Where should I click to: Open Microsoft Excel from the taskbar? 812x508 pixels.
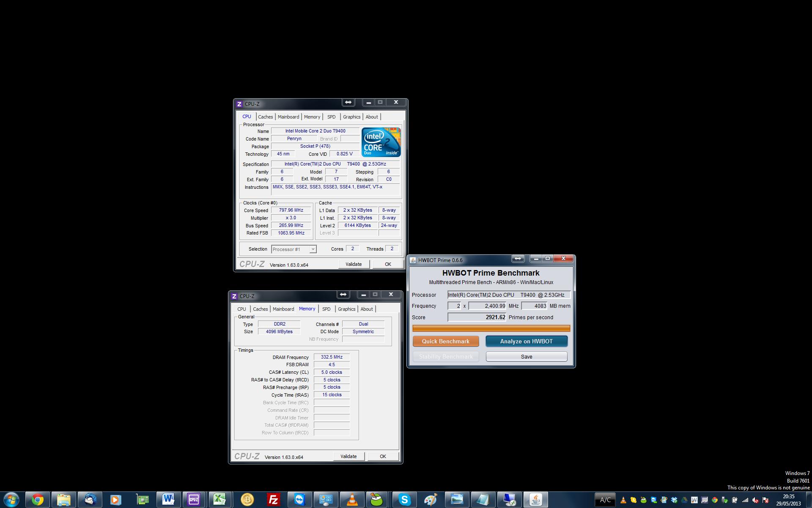pos(220,500)
